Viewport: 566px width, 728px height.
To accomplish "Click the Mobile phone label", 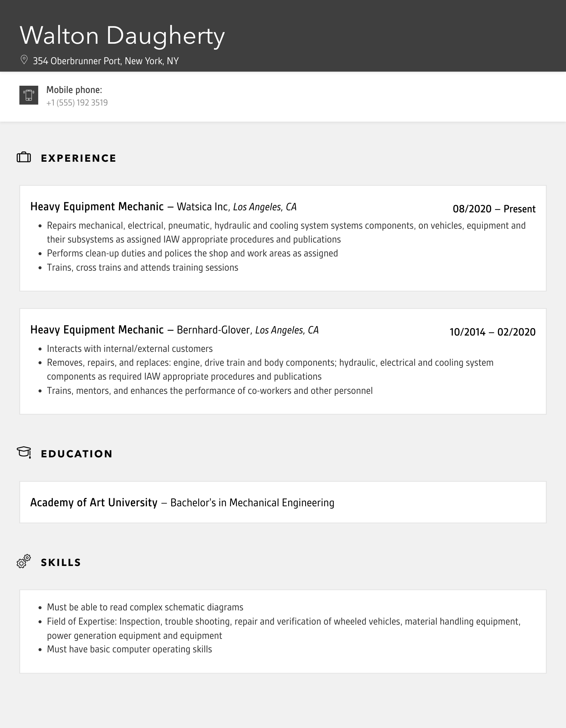I will [x=74, y=90].
